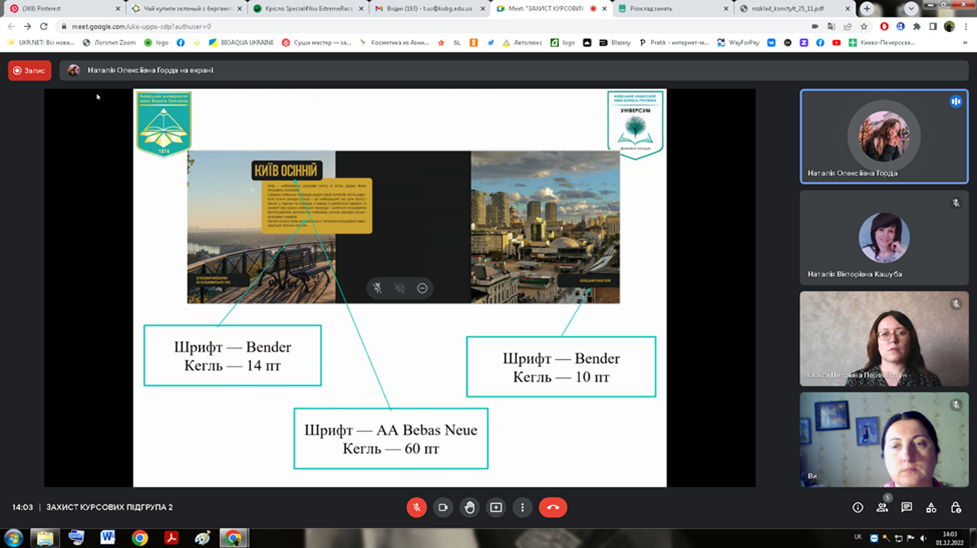
Task: Open Microsoft Word from the taskbar
Action: pyautogui.click(x=107, y=538)
